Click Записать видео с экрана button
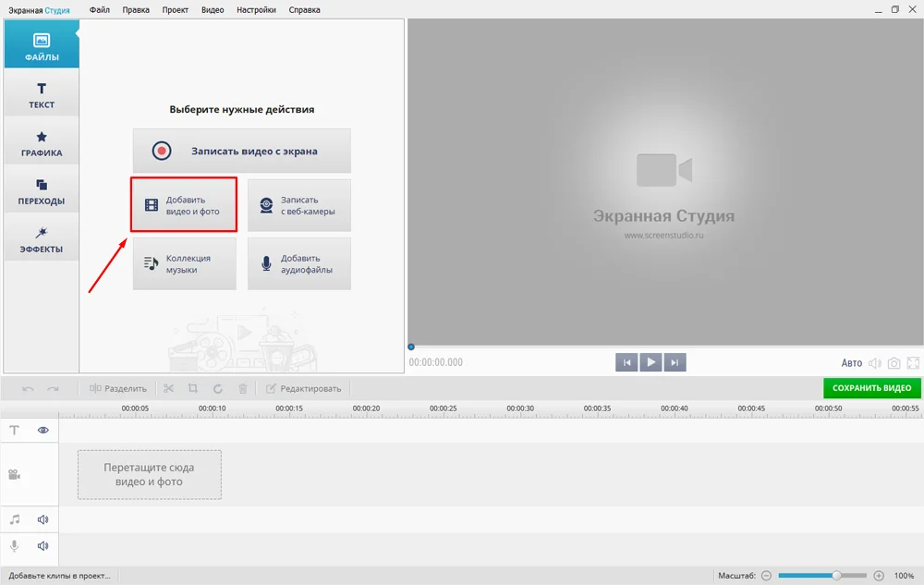 (241, 151)
